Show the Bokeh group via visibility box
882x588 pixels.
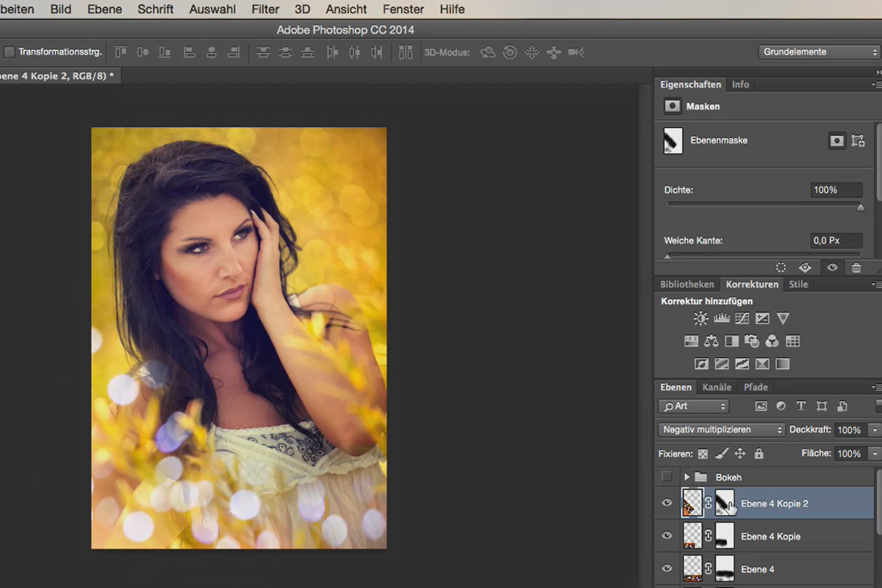click(667, 477)
